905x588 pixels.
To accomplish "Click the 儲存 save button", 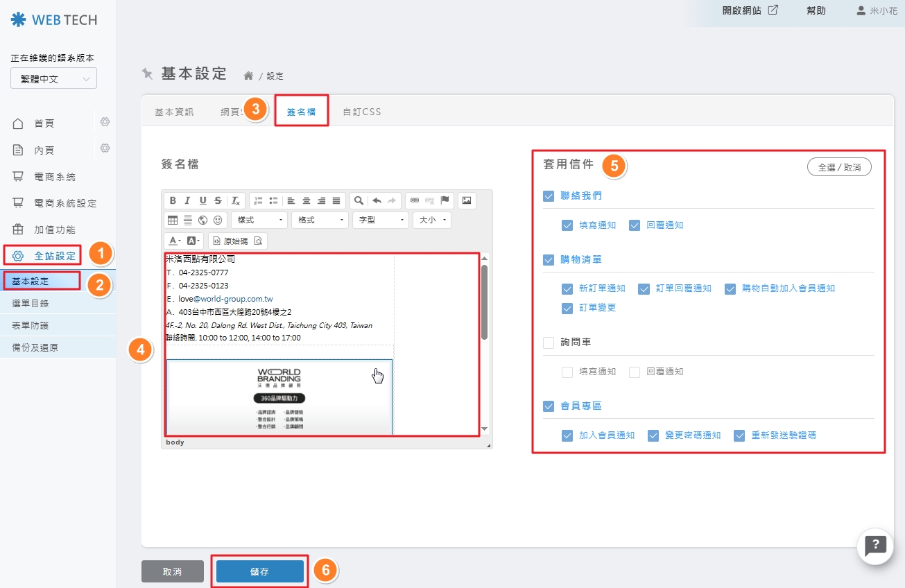I will point(259,571).
